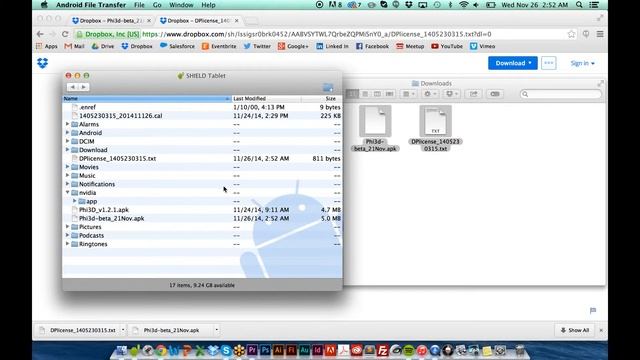Close the downloads bar

tap(601, 330)
